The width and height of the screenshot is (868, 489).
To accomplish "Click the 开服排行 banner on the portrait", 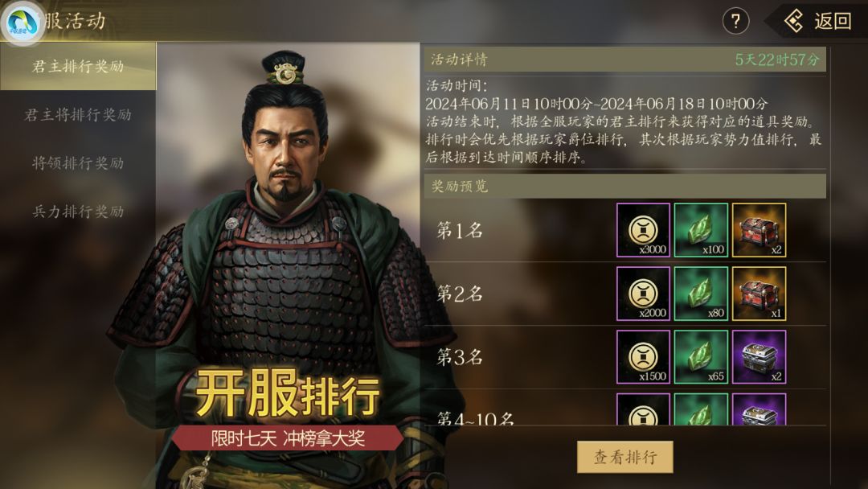I will (288, 394).
